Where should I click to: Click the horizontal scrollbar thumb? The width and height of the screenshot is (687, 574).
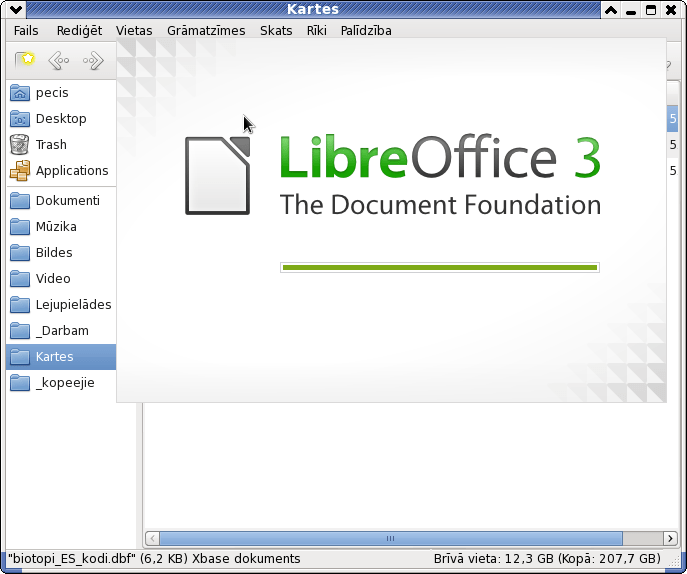391,538
